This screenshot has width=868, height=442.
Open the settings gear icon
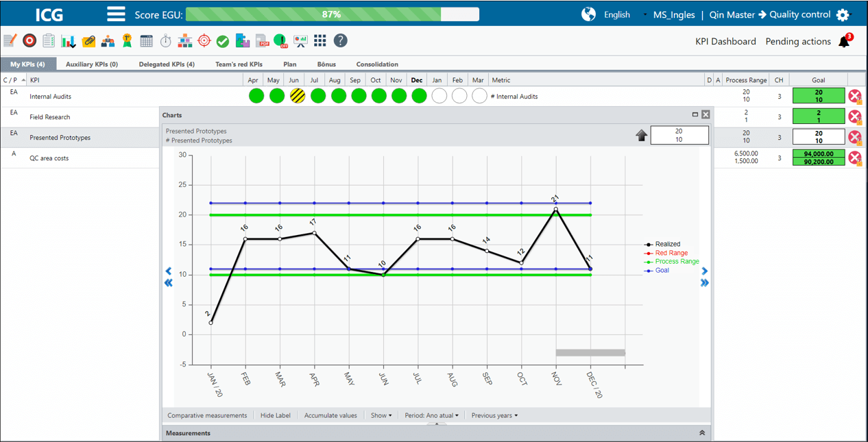coord(843,15)
